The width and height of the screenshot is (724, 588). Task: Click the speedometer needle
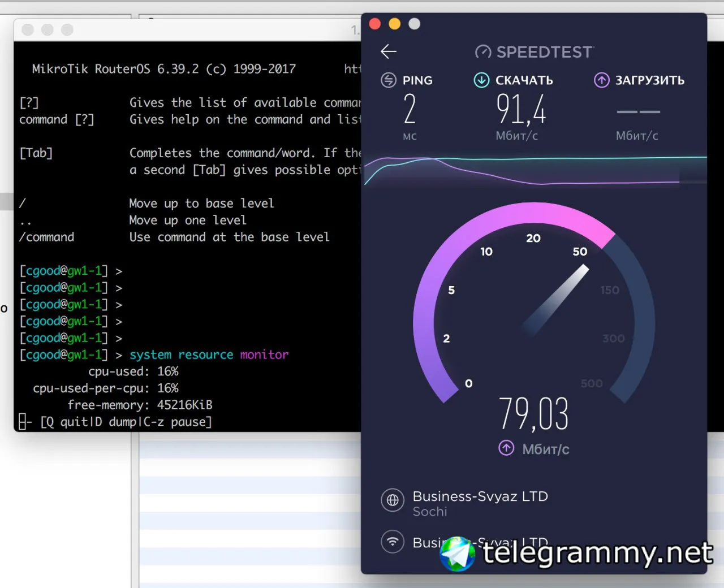[x=555, y=300]
